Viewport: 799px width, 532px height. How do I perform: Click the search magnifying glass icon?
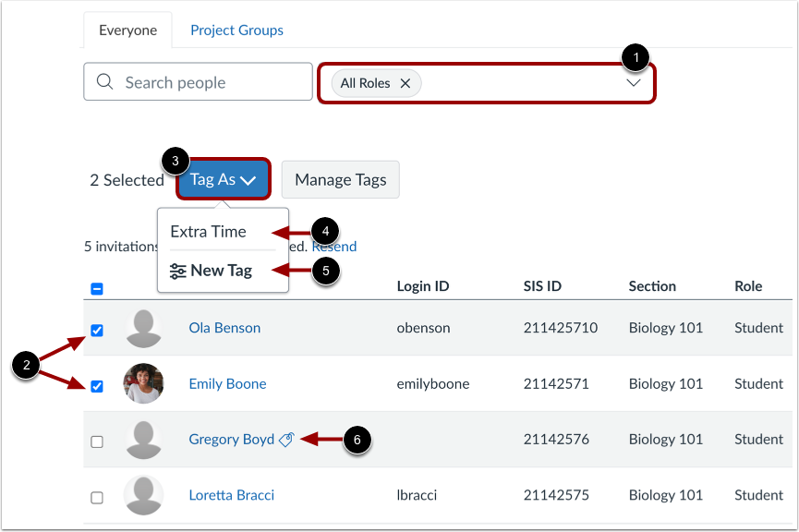tap(103, 81)
